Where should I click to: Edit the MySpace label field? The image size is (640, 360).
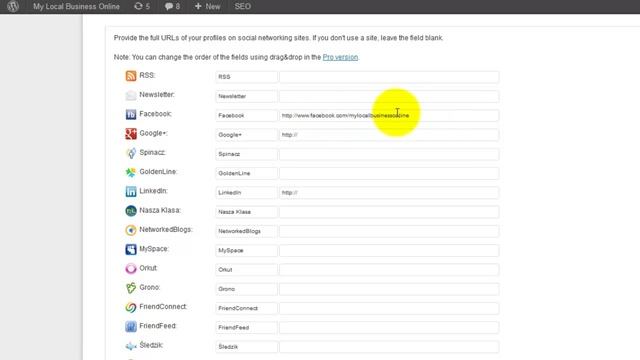point(246,250)
